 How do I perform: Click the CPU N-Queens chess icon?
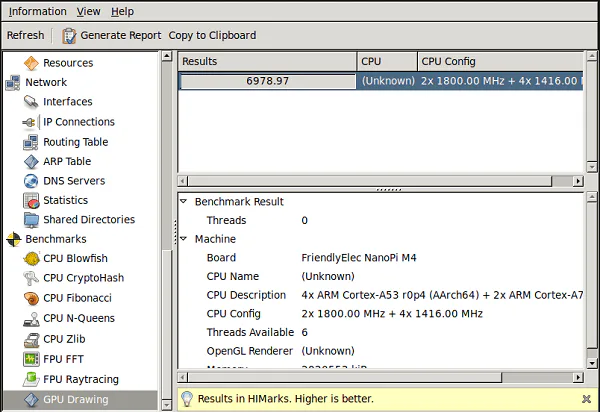(x=31, y=318)
